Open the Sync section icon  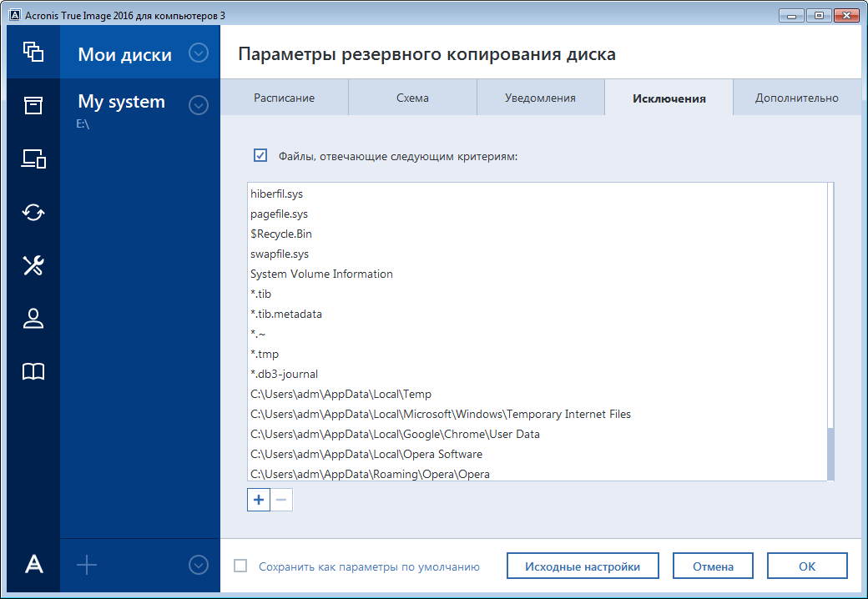[x=33, y=213]
